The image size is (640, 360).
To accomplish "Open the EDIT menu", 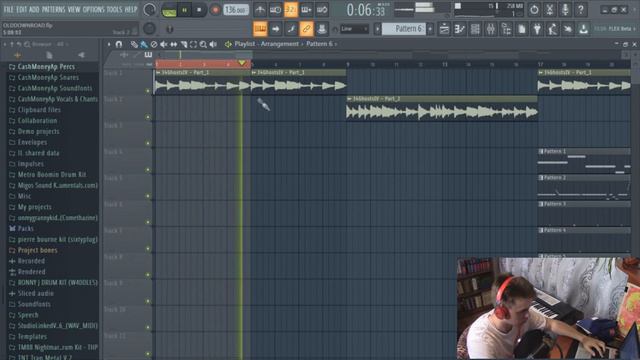I will tap(22, 9).
